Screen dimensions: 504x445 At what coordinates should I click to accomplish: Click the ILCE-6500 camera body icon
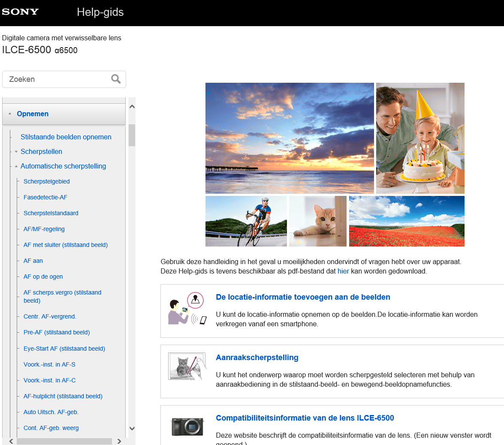point(187,426)
